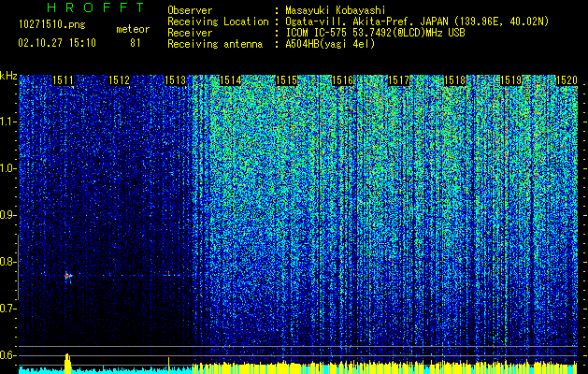Click the 1514 time marker
The image size is (588, 374).
click(230, 80)
